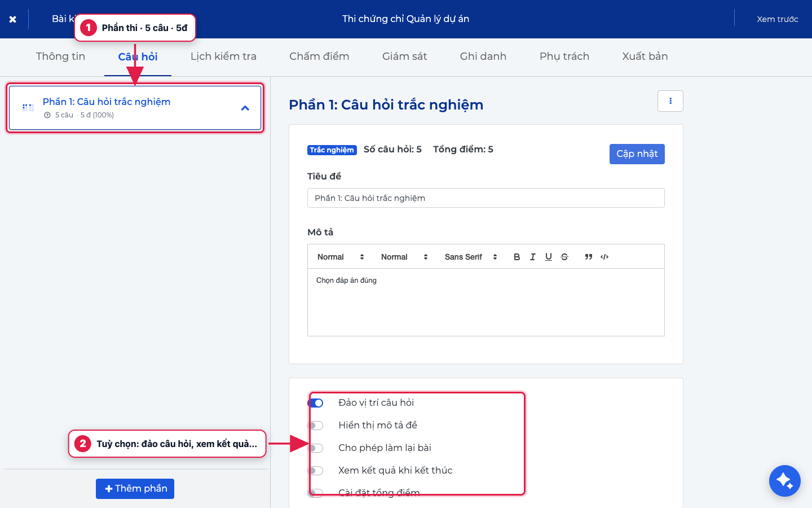Click the 5 câu count in sidebar
The image size is (812, 508).
(x=64, y=115)
